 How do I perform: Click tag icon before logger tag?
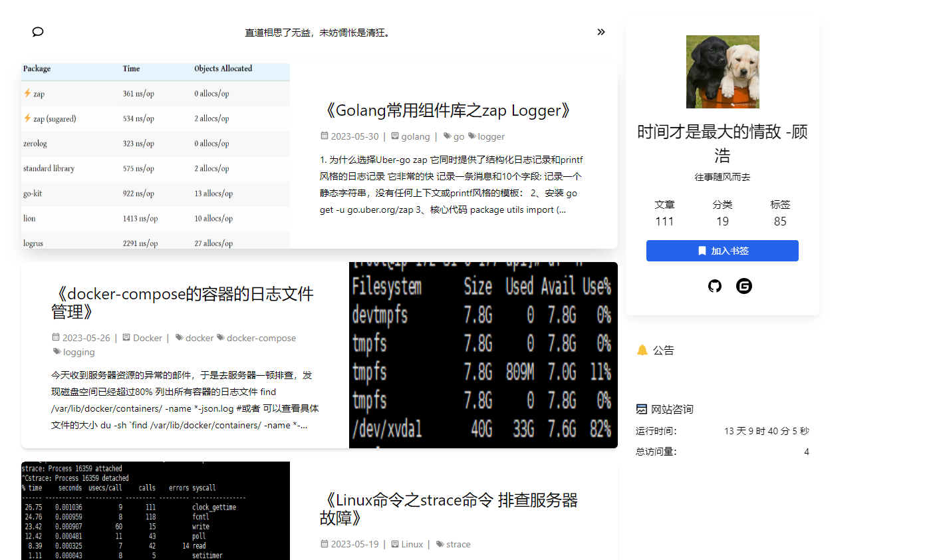coord(472,136)
